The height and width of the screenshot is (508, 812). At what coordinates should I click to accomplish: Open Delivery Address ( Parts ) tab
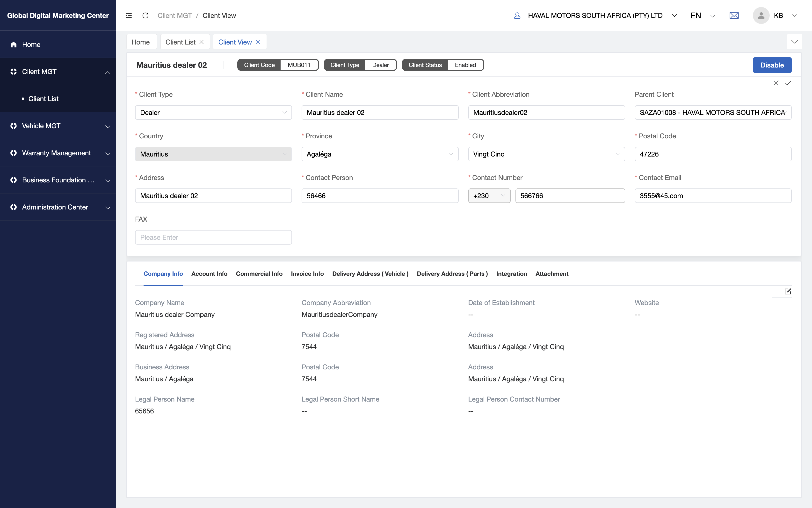[452, 274]
